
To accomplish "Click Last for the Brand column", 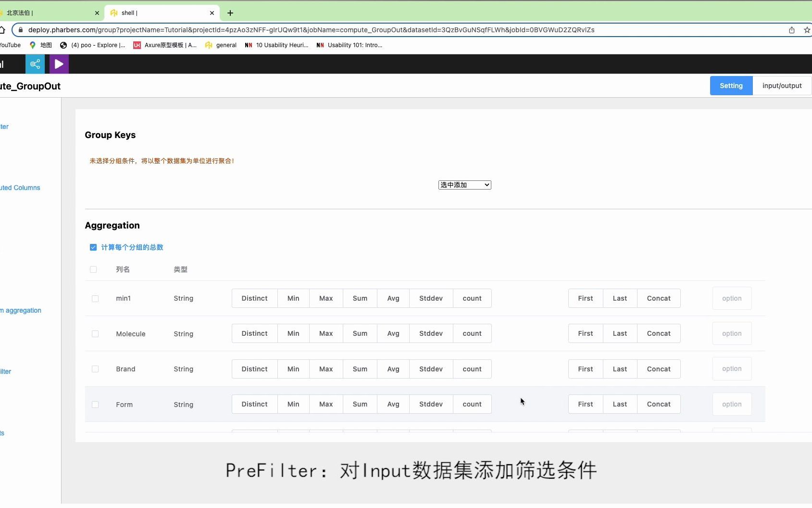I will (620, 369).
